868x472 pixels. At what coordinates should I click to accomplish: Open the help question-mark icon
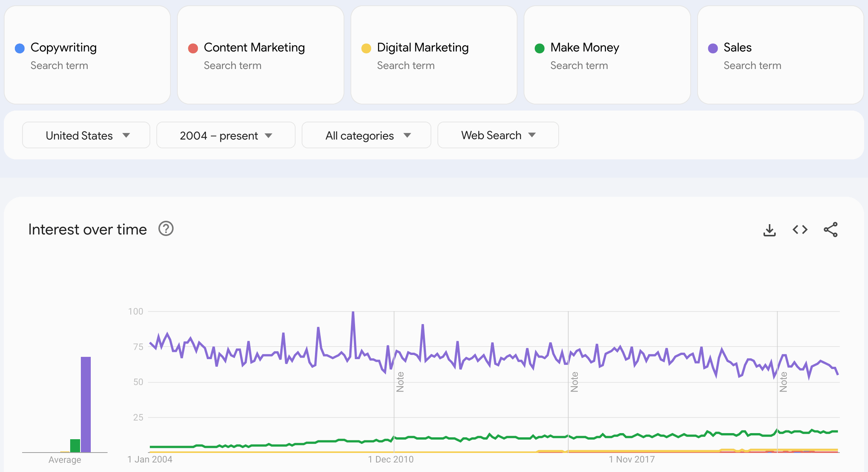[166, 229]
